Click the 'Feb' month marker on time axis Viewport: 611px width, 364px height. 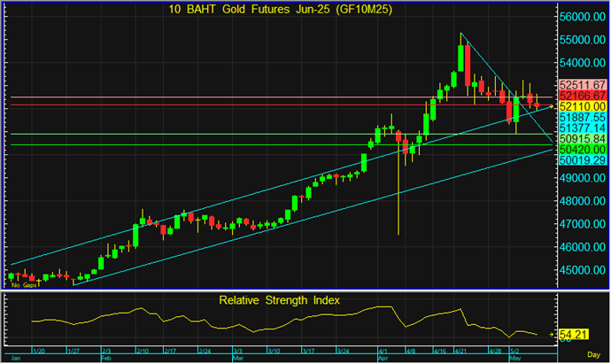[105, 360]
